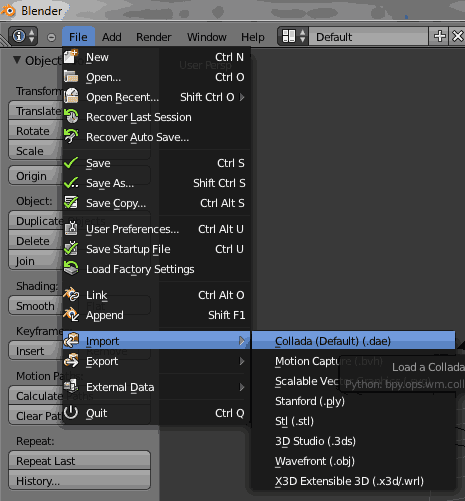Image resolution: width=465 pixels, height=501 pixels.
Task: Click the Origin button
Action: point(36,175)
